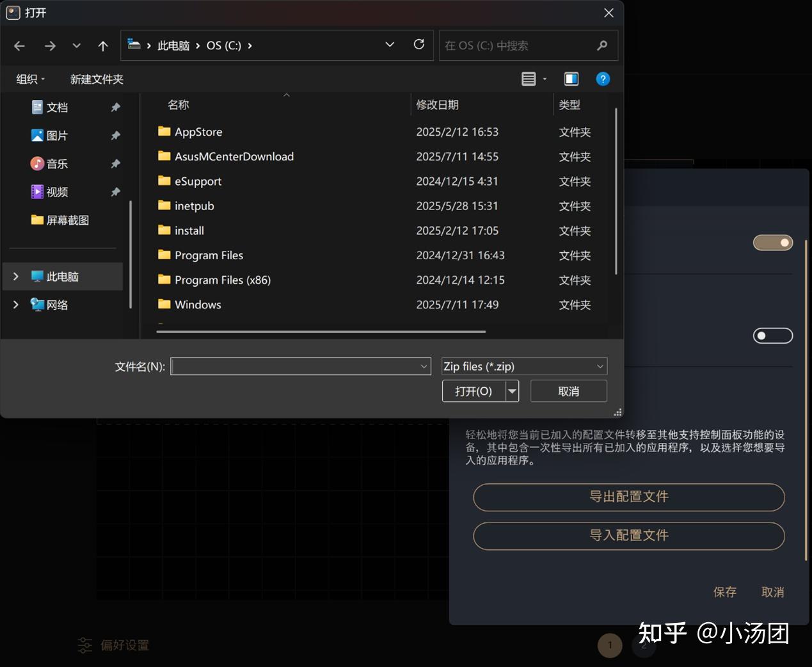Create a folder with 新建文件夹
Image resolution: width=812 pixels, height=667 pixels.
[96, 79]
